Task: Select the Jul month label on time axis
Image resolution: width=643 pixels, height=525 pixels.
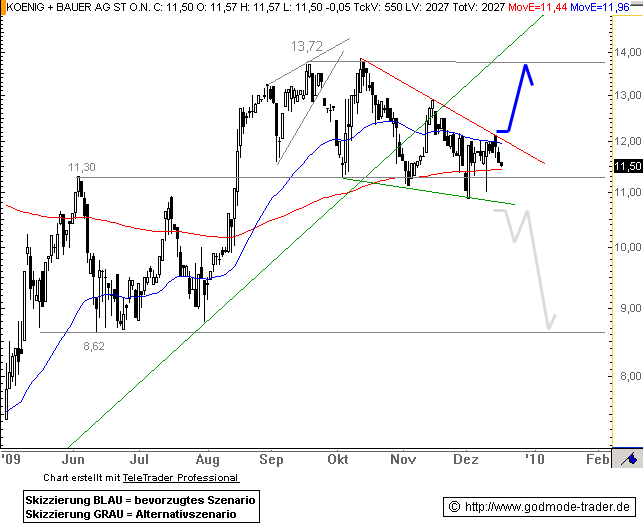Action: (x=139, y=459)
